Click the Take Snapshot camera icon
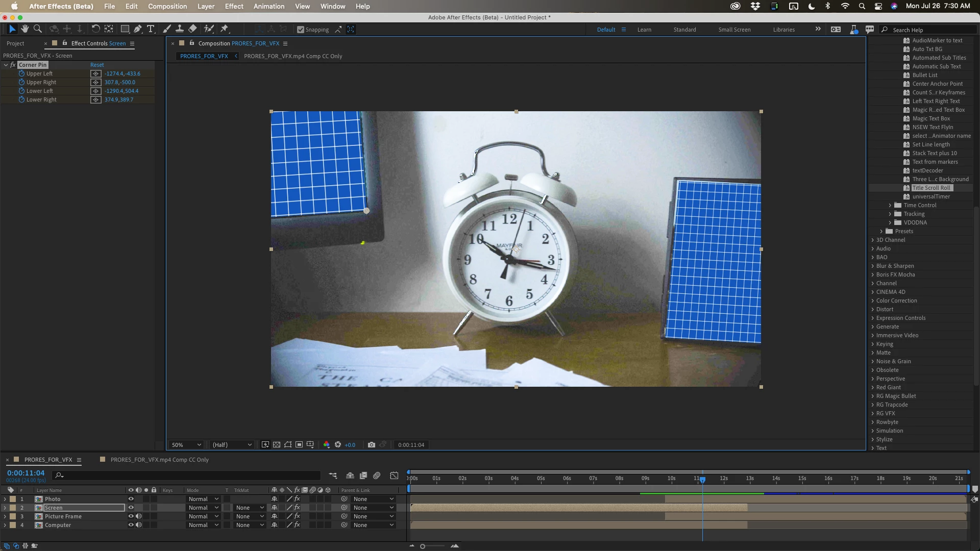The height and width of the screenshot is (551, 980). pos(371,445)
